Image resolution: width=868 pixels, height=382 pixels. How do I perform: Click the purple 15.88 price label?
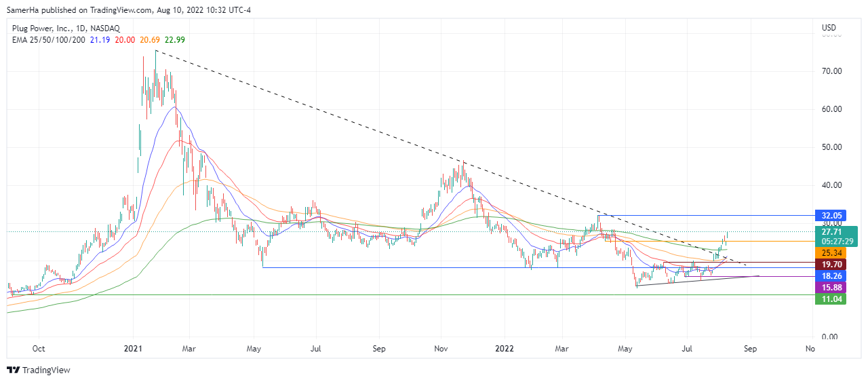pos(831,288)
